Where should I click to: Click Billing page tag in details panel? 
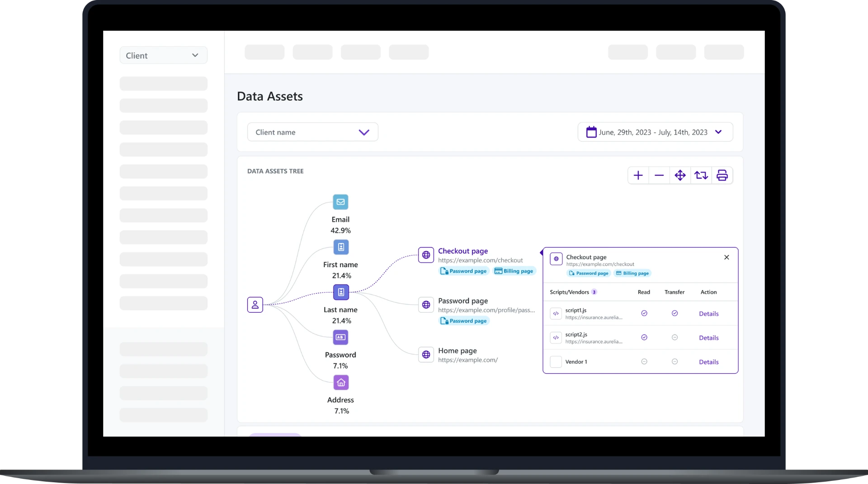(x=632, y=273)
